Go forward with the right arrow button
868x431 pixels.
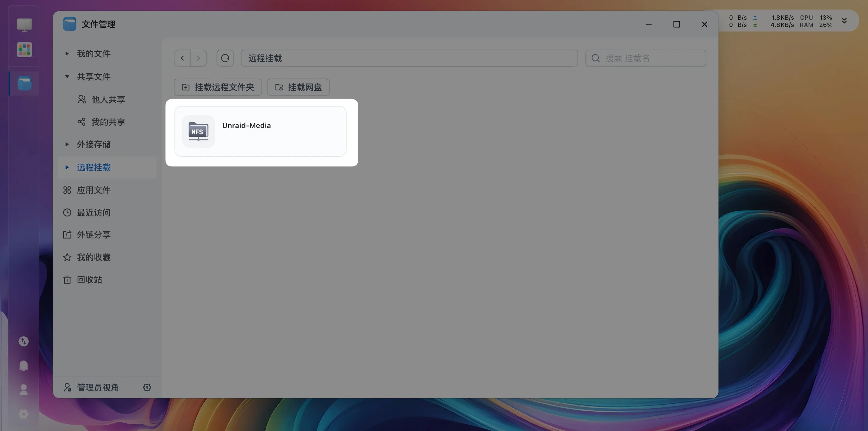pos(199,58)
